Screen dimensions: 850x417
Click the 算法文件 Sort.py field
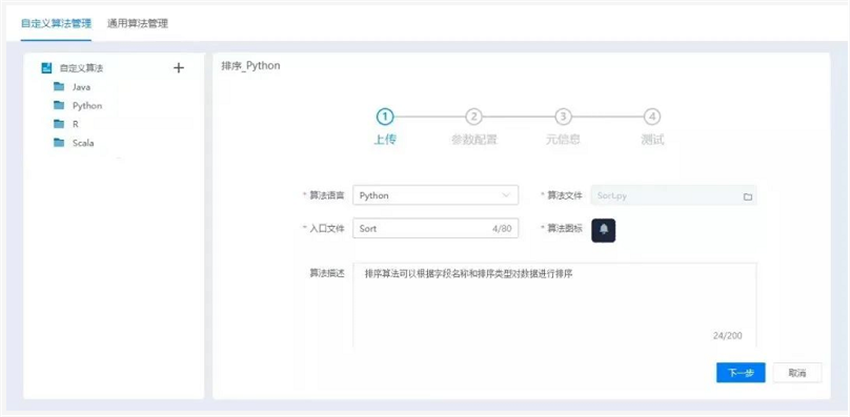664,196
